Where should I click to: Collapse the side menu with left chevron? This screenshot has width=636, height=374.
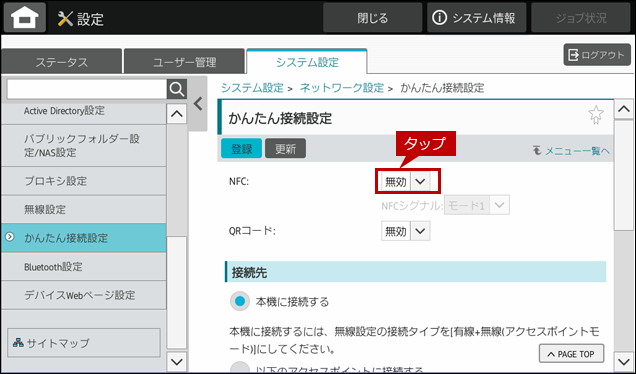click(x=198, y=104)
